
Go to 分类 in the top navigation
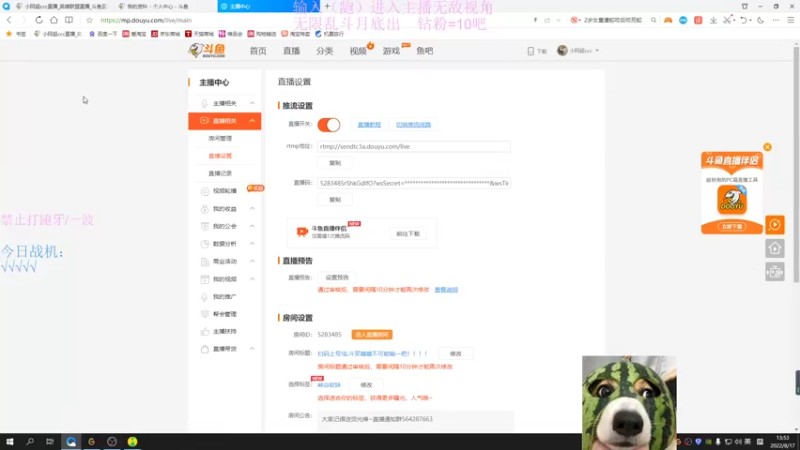(x=324, y=51)
